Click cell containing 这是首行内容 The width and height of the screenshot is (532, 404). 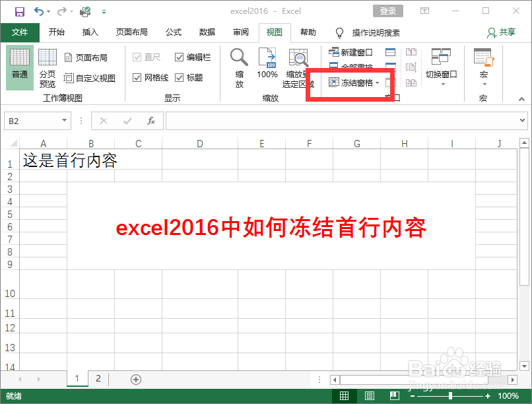[44, 160]
